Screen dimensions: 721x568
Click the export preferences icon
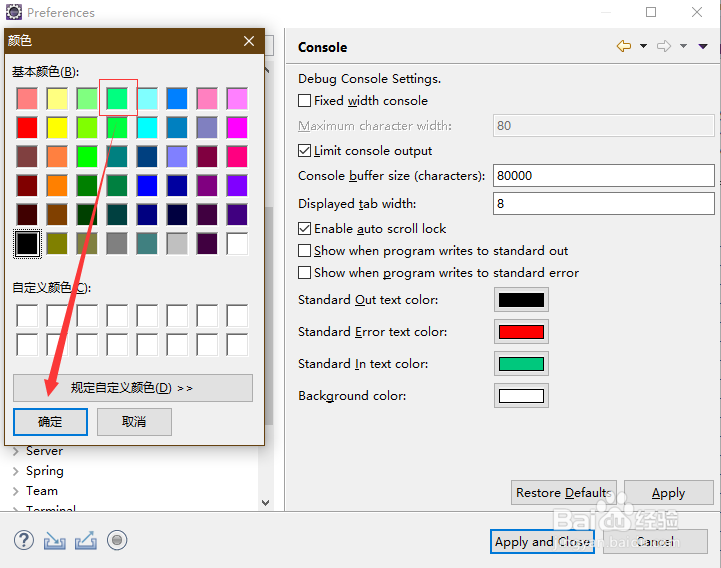click(86, 540)
